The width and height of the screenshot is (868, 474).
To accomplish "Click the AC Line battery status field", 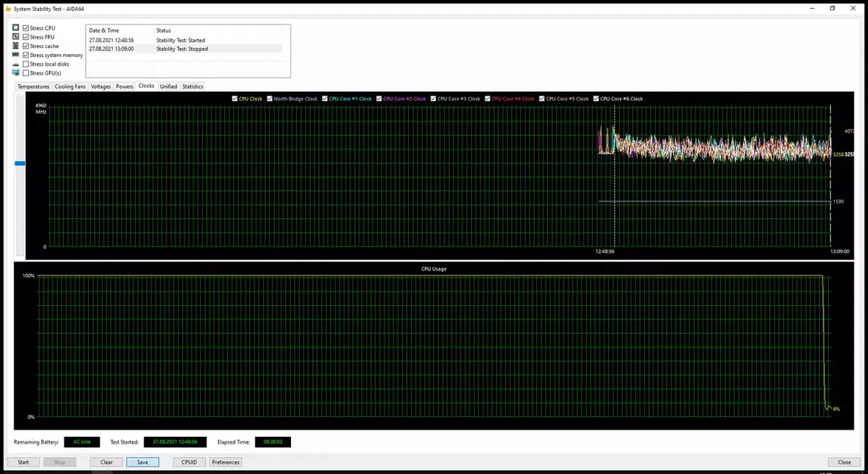I will [x=82, y=442].
